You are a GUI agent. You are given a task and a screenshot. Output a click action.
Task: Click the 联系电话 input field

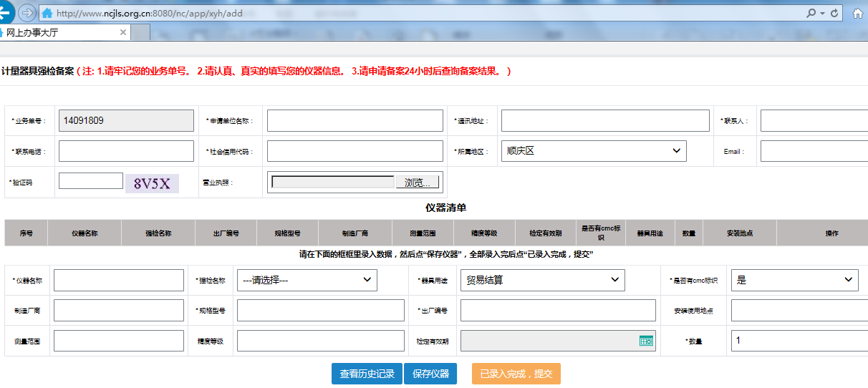126,151
